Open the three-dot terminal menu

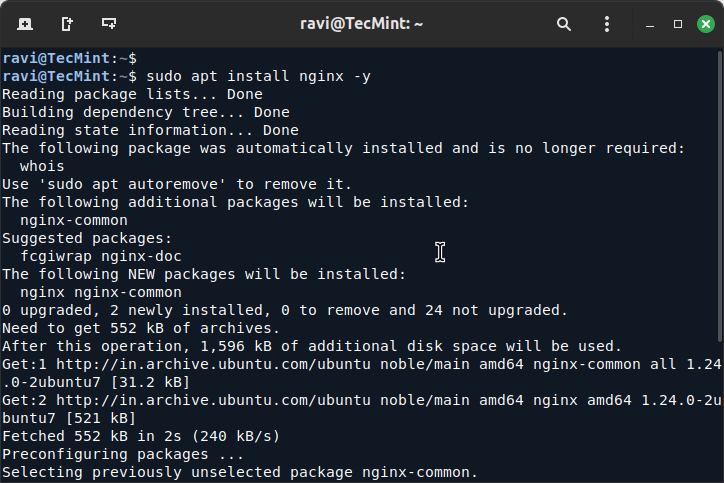click(x=607, y=23)
